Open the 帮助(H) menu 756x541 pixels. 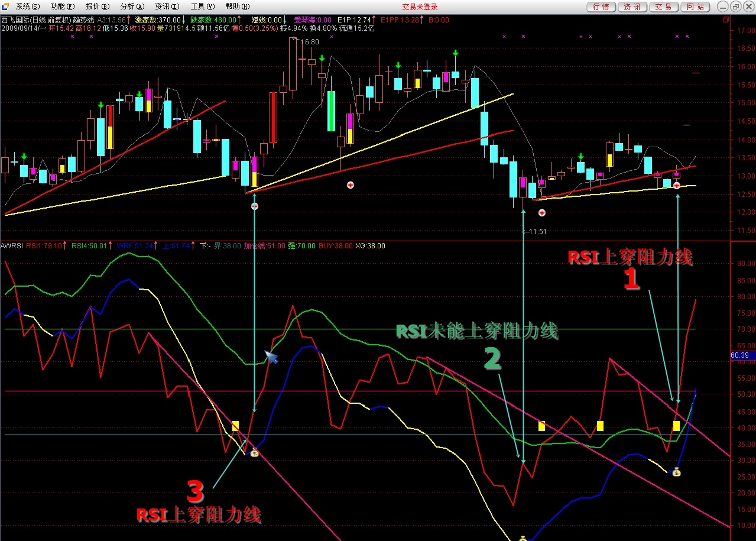[237, 7]
